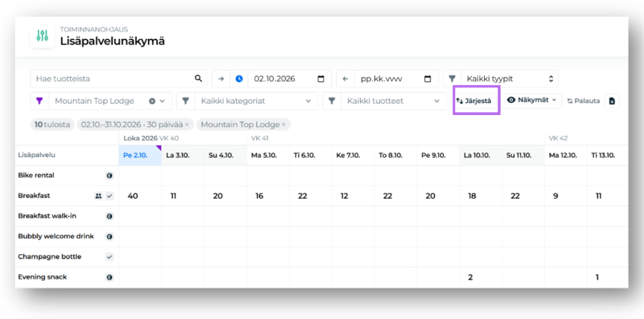Remove Mountain Top Lodge filter chip
The width and height of the screenshot is (644, 319).
(x=283, y=125)
